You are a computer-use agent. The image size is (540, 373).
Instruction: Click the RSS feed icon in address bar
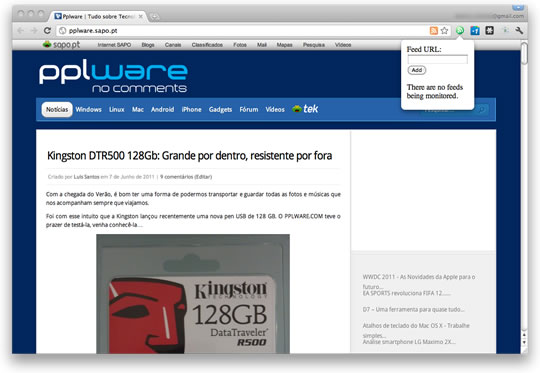point(434,31)
